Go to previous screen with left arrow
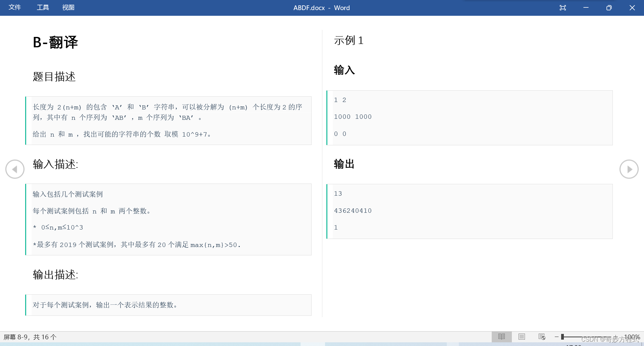 coord(15,169)
